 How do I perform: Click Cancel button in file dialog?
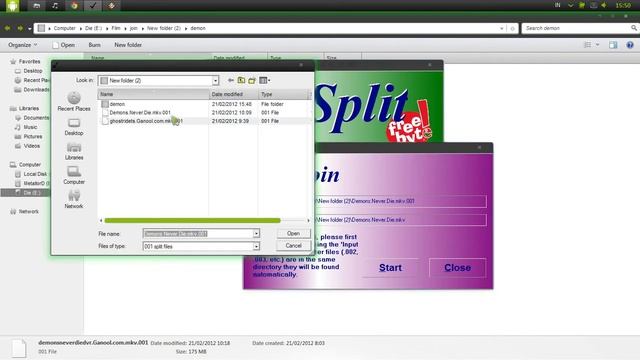coord(293,246)
